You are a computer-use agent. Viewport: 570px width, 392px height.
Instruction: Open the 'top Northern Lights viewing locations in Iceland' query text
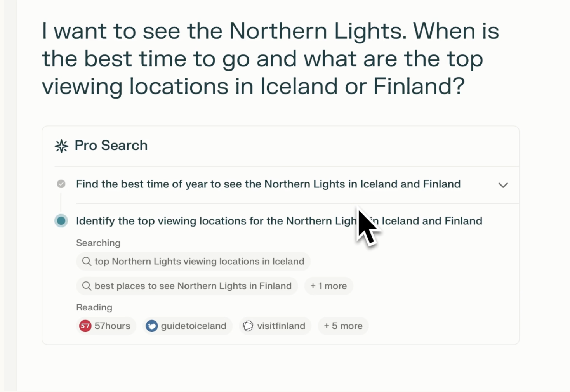[x=199, y=262]
